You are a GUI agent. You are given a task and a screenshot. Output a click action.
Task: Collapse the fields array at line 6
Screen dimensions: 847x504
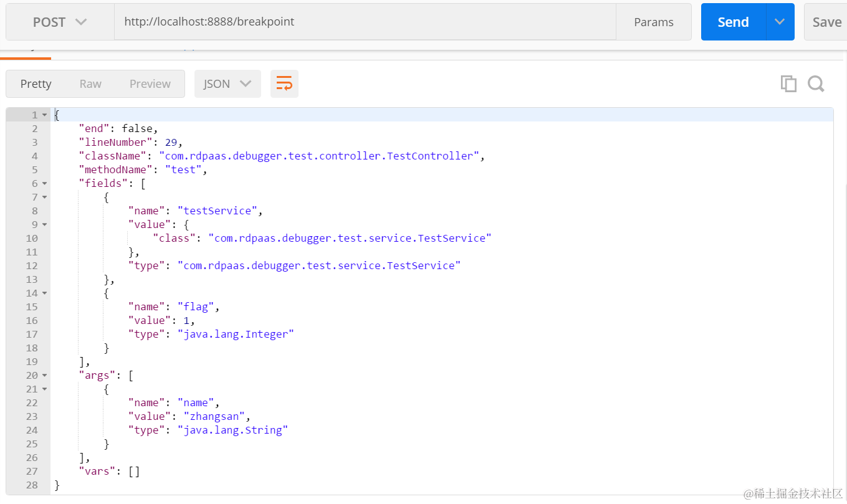coord(44,184)
